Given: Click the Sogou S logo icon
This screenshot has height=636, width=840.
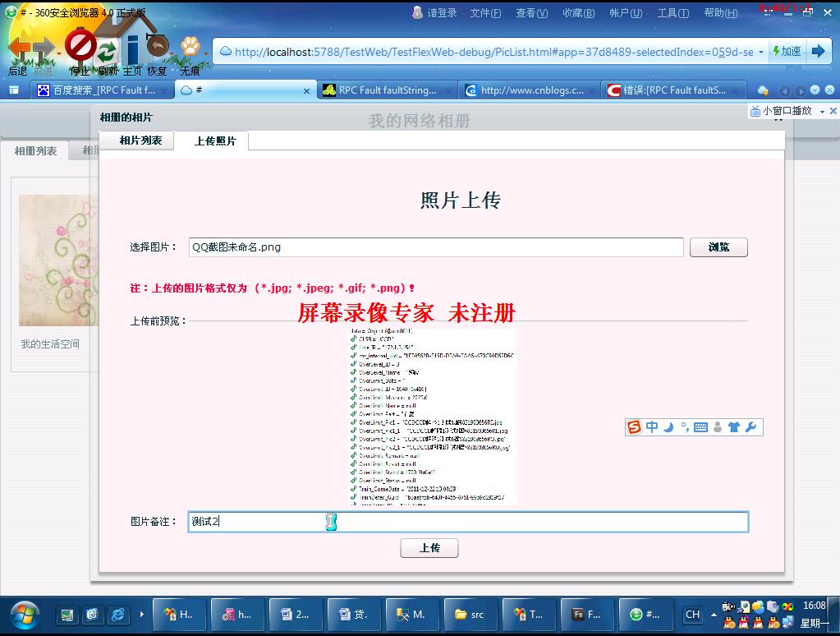Looking at the screenshot, I should click(634, 427).
